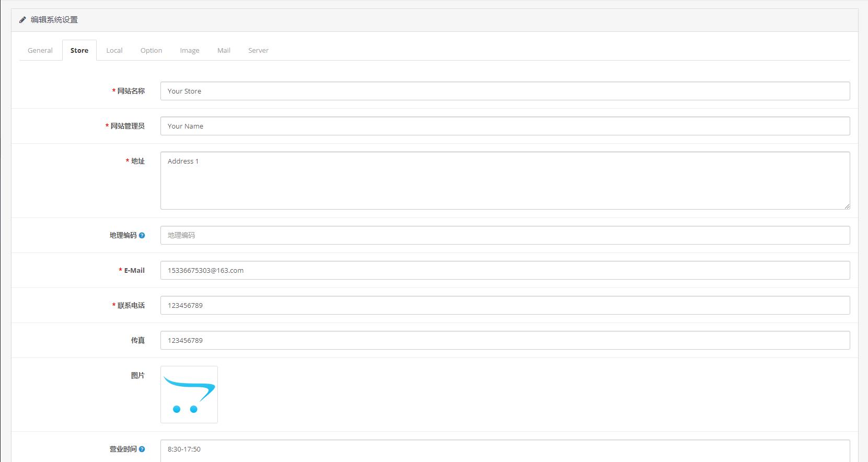Click the 地址 textarea with Address 1

504,180
